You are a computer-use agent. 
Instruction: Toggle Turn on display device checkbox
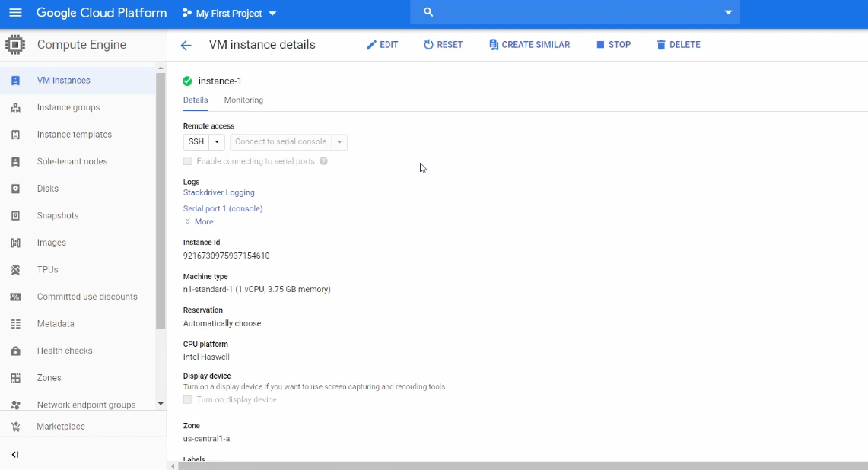[x=187, y=400]
